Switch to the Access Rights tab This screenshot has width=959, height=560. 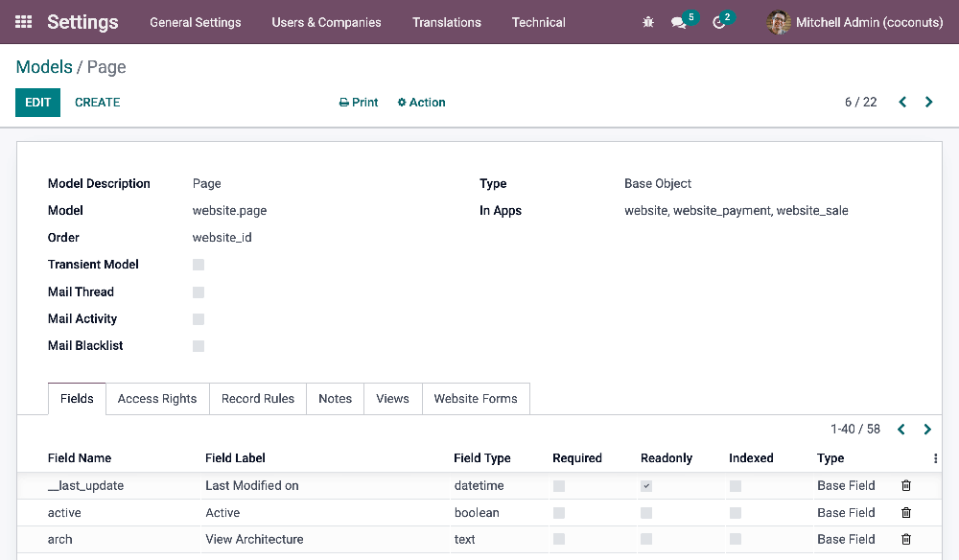coord(157,399)
